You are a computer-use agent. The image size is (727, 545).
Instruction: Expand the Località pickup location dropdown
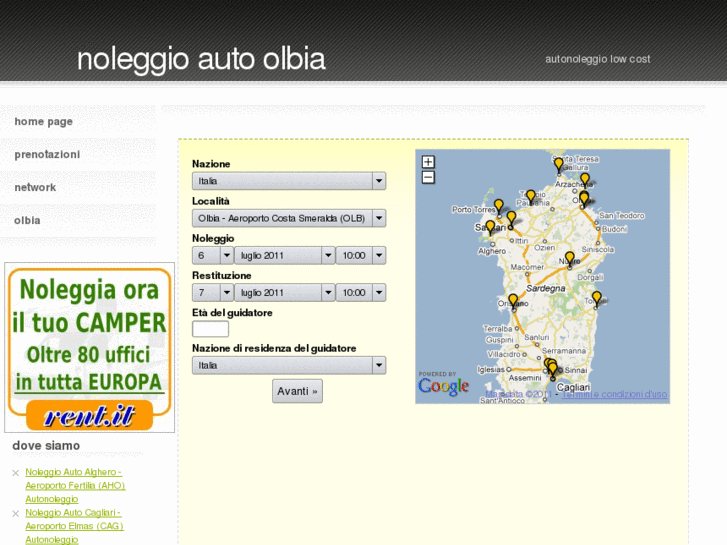click(x=288, y=218)
